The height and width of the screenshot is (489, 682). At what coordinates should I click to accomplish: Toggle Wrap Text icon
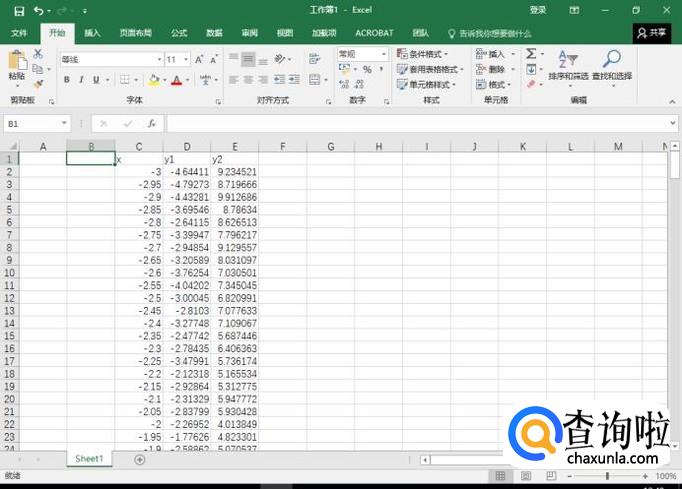click(314, 59)
